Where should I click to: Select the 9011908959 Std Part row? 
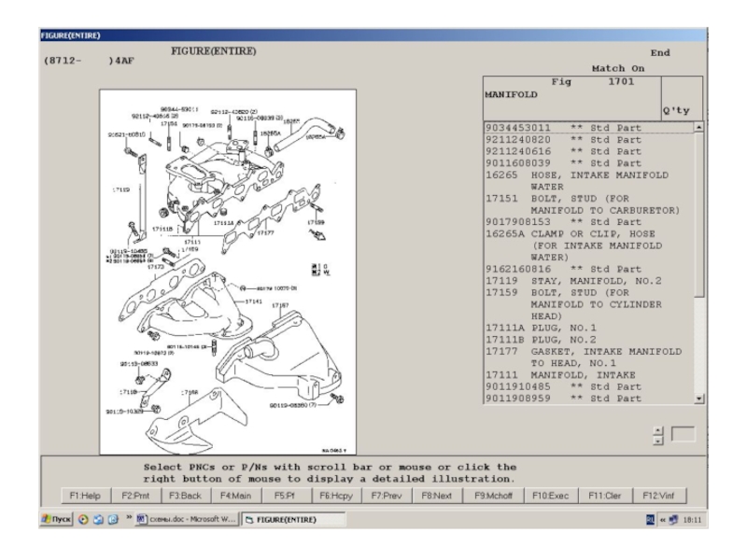(x=589, y=399)
